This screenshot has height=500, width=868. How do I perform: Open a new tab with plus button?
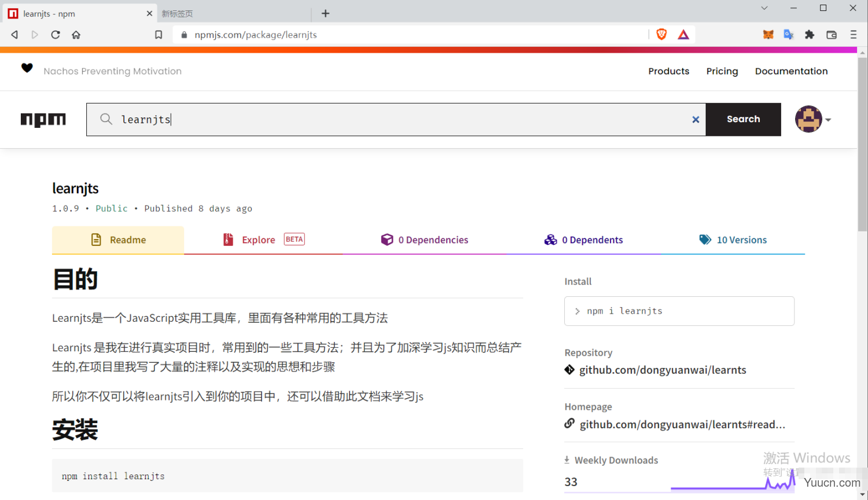point(325,13)
